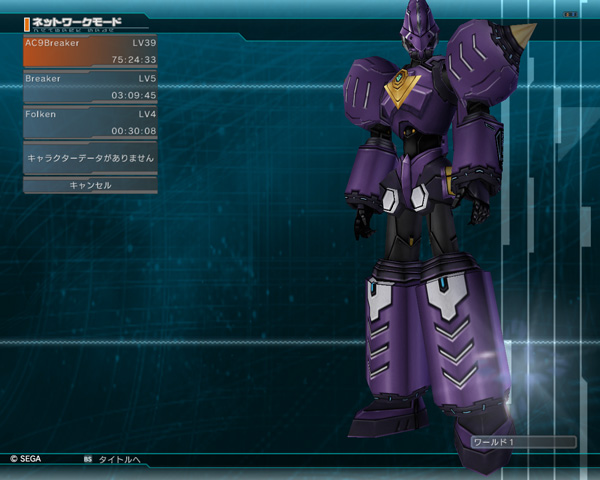Click the タイトルへ return-to-title prompt
The width and height of the screenshot is (600, 480).
(x=119, y=459)
